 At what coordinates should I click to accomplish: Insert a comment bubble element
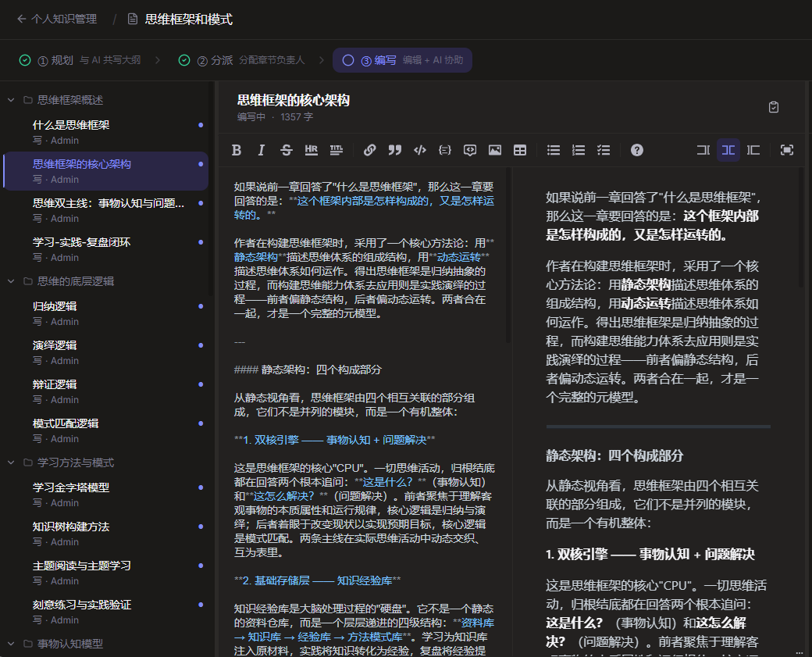click(470, 150)
